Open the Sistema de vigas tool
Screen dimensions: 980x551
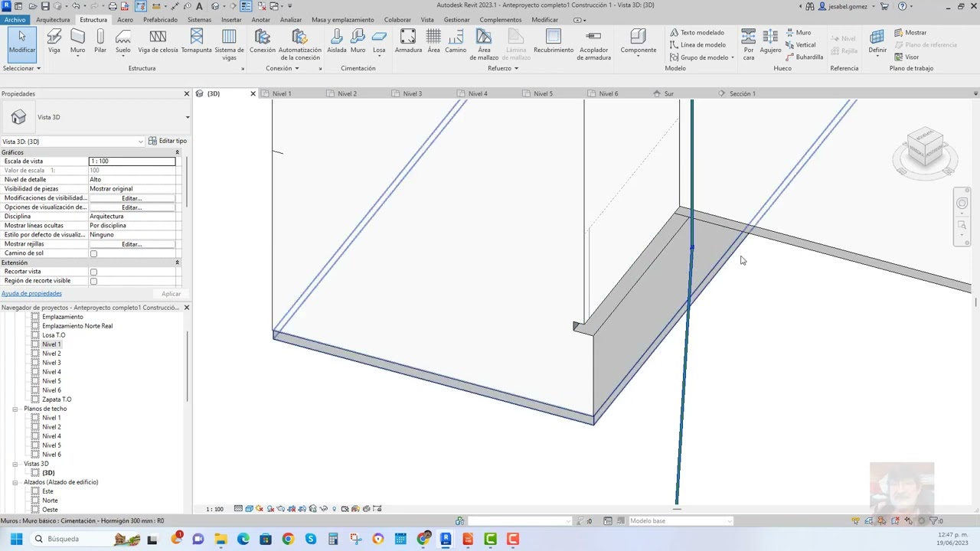pyautogui.click(x=230, y=44)
